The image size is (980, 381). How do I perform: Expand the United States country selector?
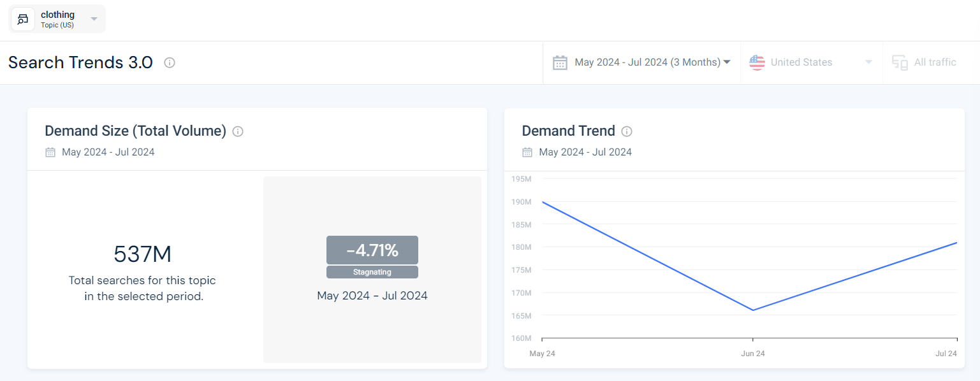(868, 62)
